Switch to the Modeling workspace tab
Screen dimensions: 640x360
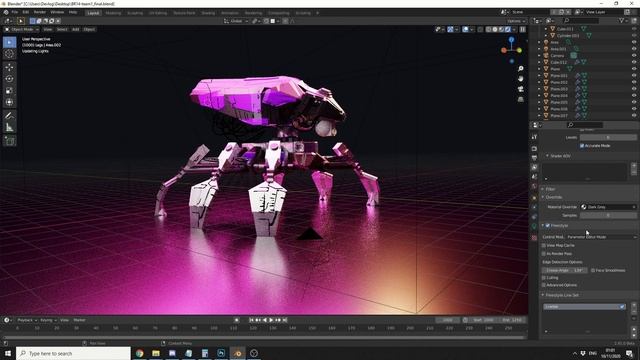[113, 13]
